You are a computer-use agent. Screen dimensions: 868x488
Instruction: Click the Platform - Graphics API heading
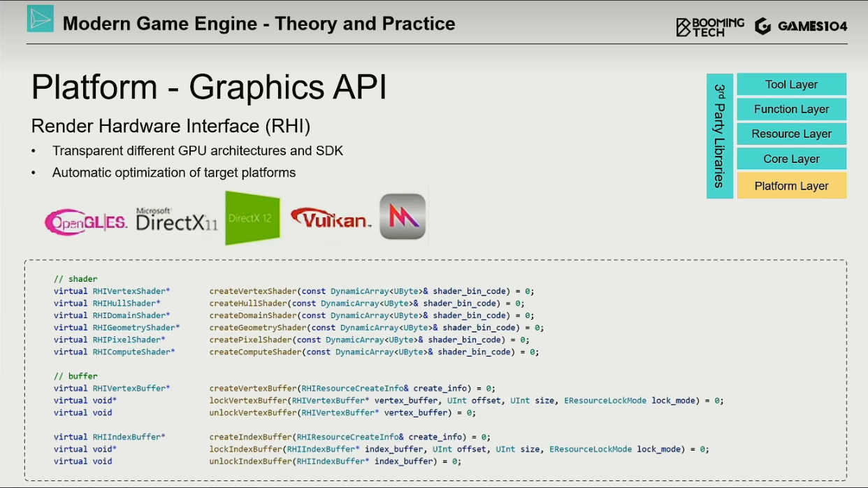click(209, 88)
